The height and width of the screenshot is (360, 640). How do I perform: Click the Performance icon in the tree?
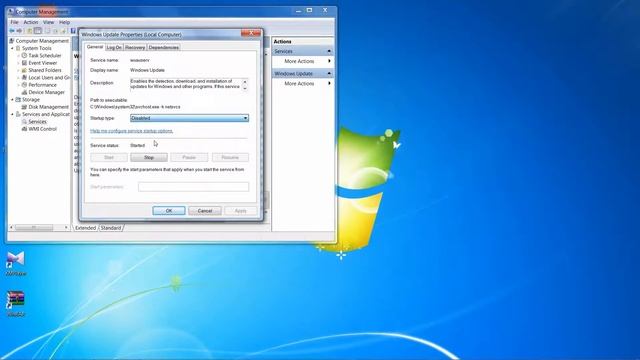pyautogui.click(x=24, y=85)
